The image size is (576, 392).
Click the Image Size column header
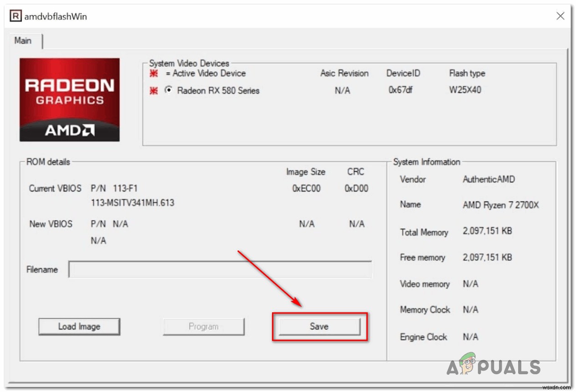coord(306,172)
